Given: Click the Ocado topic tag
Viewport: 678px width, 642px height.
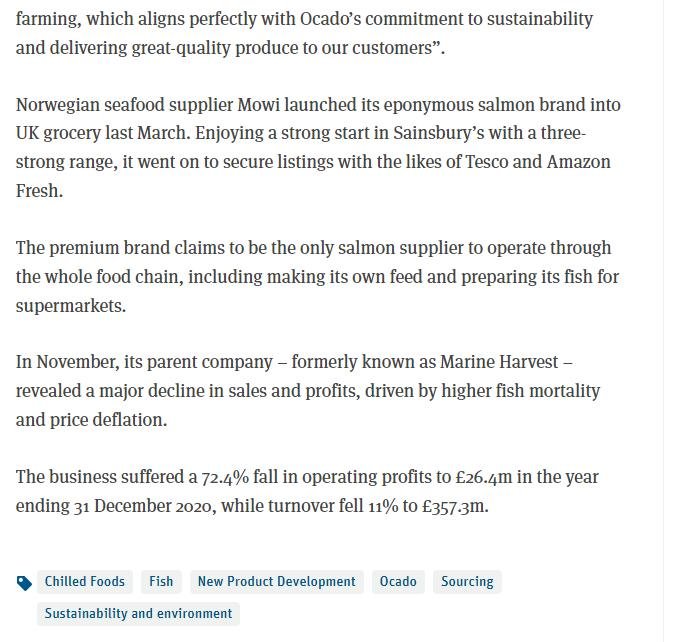Looking at the screenshot, I should coord(398,582).
